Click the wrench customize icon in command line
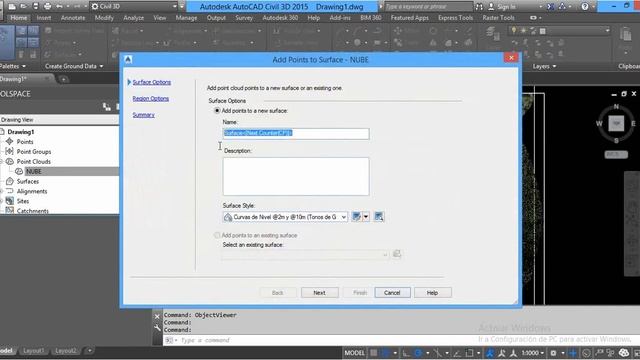Screen dimensions: 640x360 coord(157,328)
